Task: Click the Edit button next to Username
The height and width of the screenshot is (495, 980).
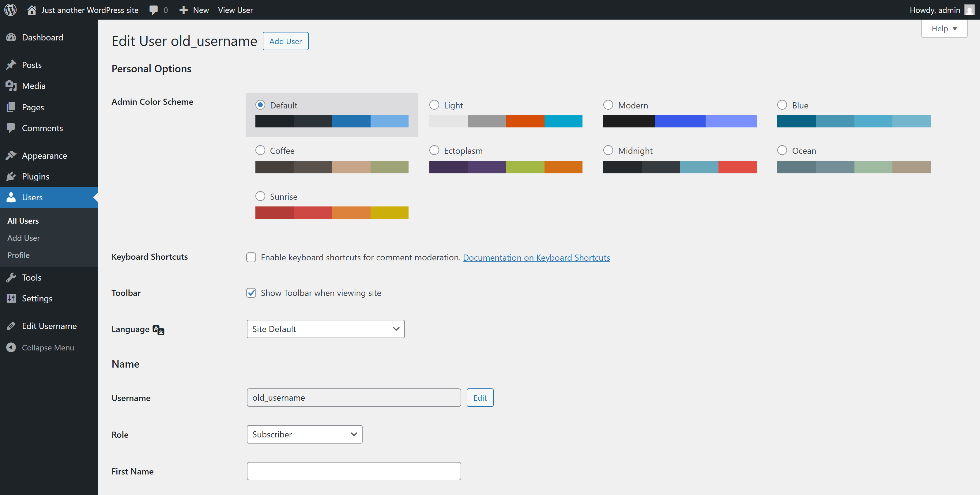Action: 480,398
